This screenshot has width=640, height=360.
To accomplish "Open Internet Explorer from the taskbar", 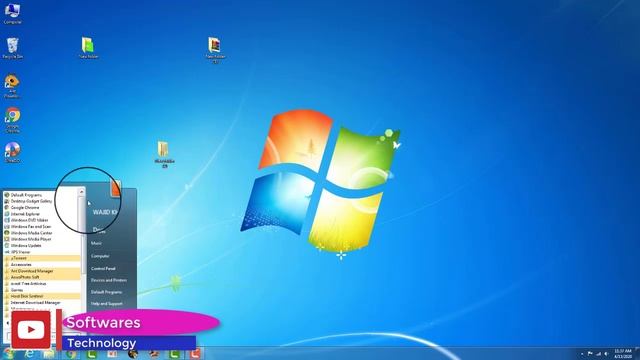I will pyautogui.click(x=29, y=353).
